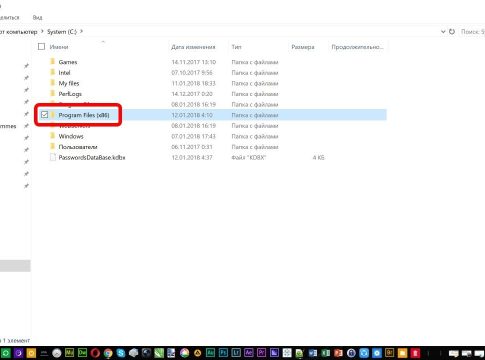
Task: Sort by the Имя column header
Action: click(59, 47)
